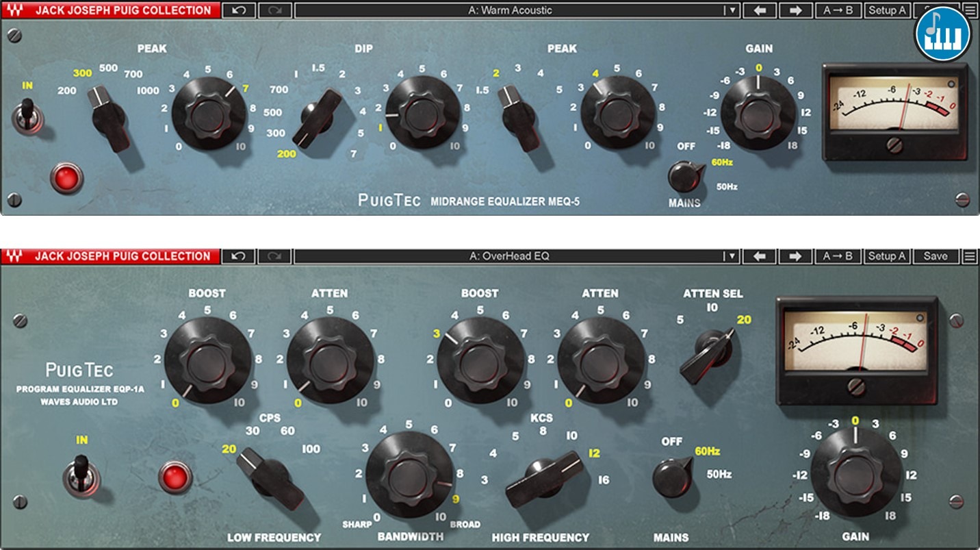The width and height of the screenshot is (980, 550).
Task: Click the undo arrow icon on MEQ-5 toolbar
Action: pos(237,10)
